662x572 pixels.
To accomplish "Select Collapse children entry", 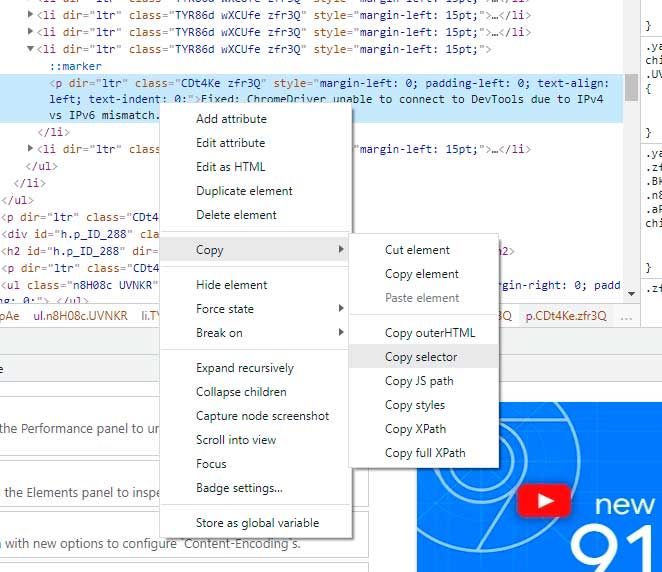I will coord(256,392).
